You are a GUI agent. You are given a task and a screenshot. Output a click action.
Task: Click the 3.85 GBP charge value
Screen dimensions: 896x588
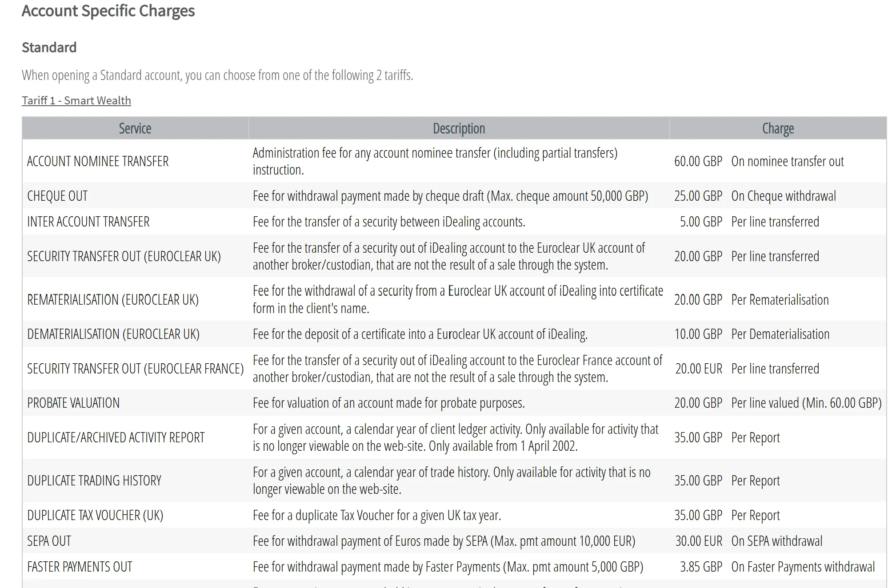tap(701, 567)
